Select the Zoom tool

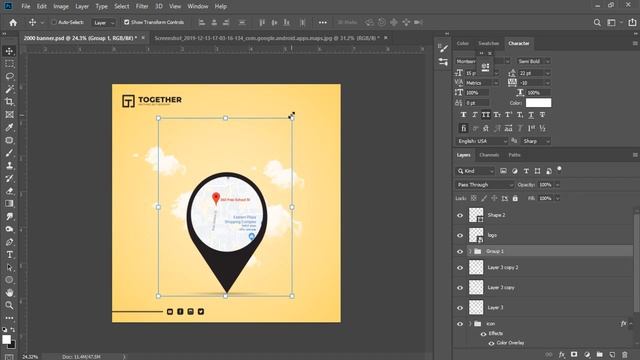[x=9, y=305]
